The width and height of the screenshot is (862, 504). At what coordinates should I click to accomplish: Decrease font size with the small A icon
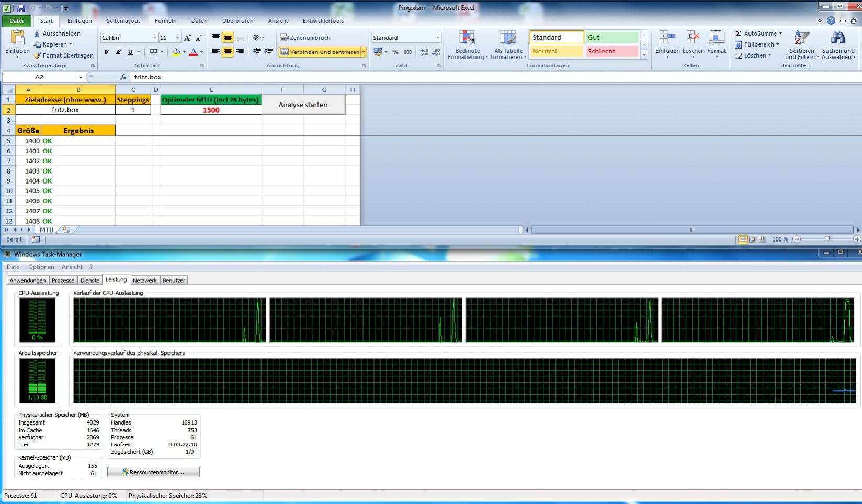click(x=199, y=38)
